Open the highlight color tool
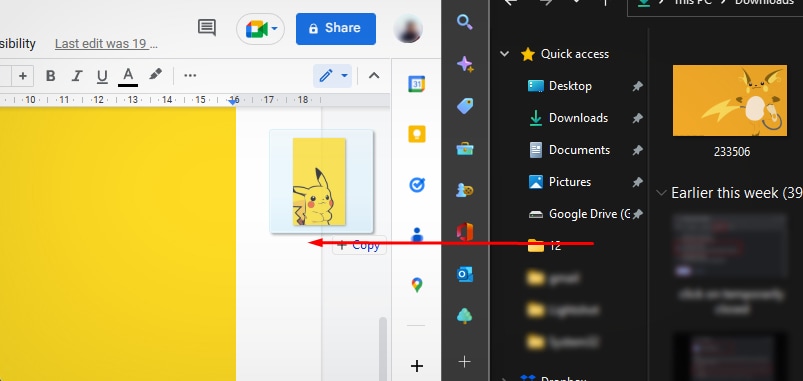803x381 pixels. pos(155,75)
